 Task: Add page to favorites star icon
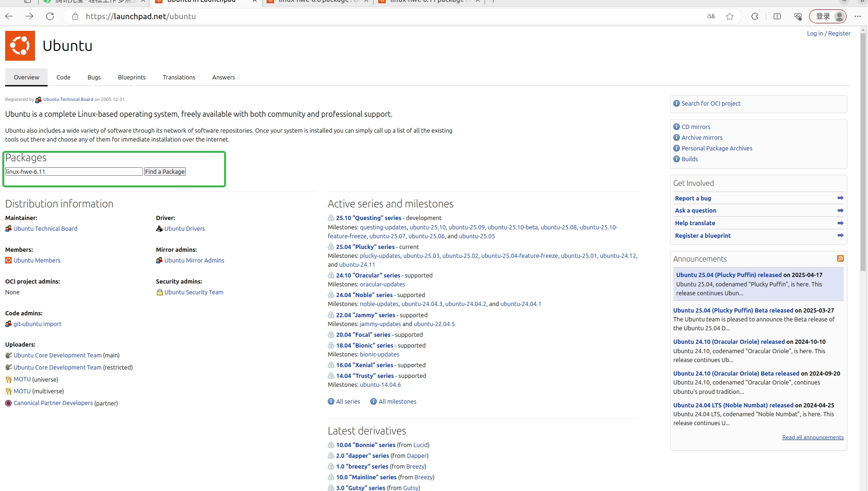click(730, 16)
